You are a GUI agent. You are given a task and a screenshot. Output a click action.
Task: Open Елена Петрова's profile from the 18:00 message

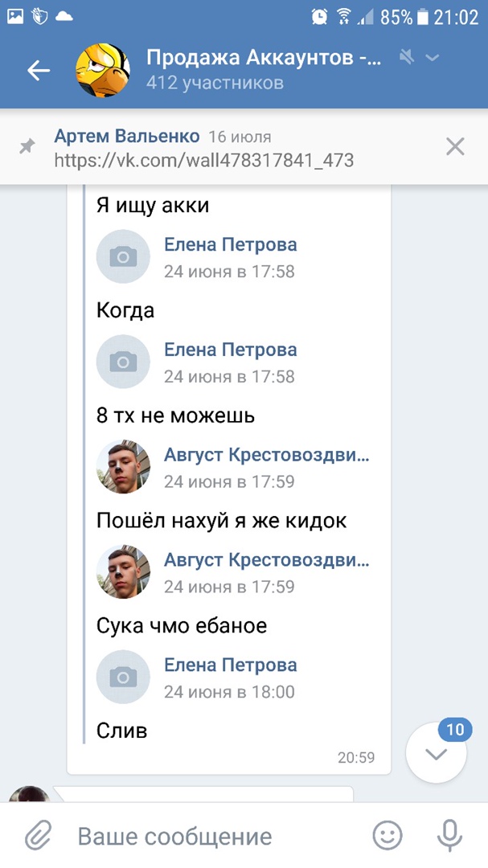point(230,665)
